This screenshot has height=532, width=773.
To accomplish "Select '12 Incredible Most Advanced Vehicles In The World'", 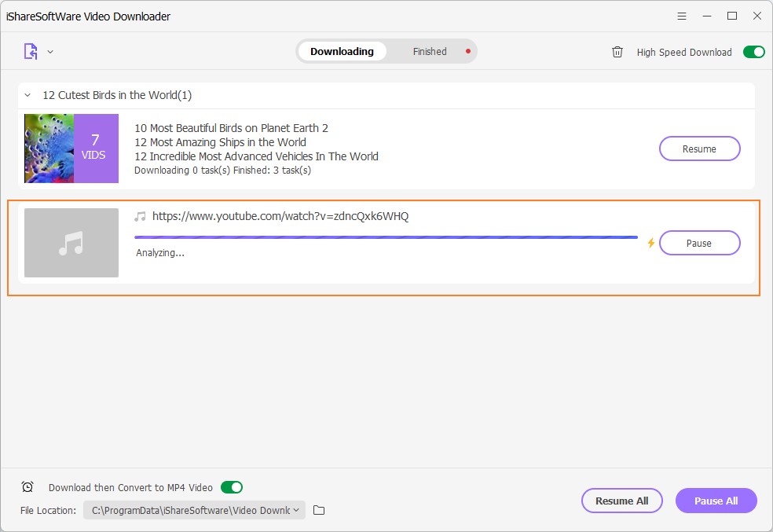I will [256, 156].
